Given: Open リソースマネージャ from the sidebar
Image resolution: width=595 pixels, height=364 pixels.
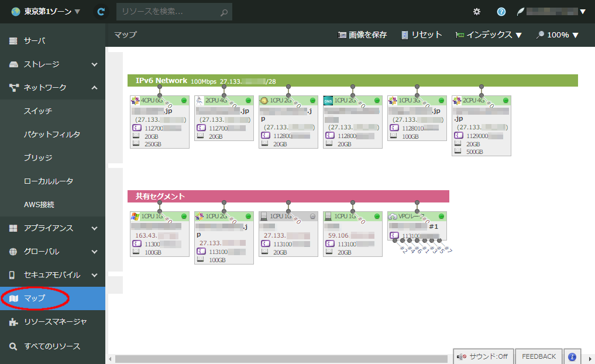Looking at the screenshot, I should click(x=55, y=322).
